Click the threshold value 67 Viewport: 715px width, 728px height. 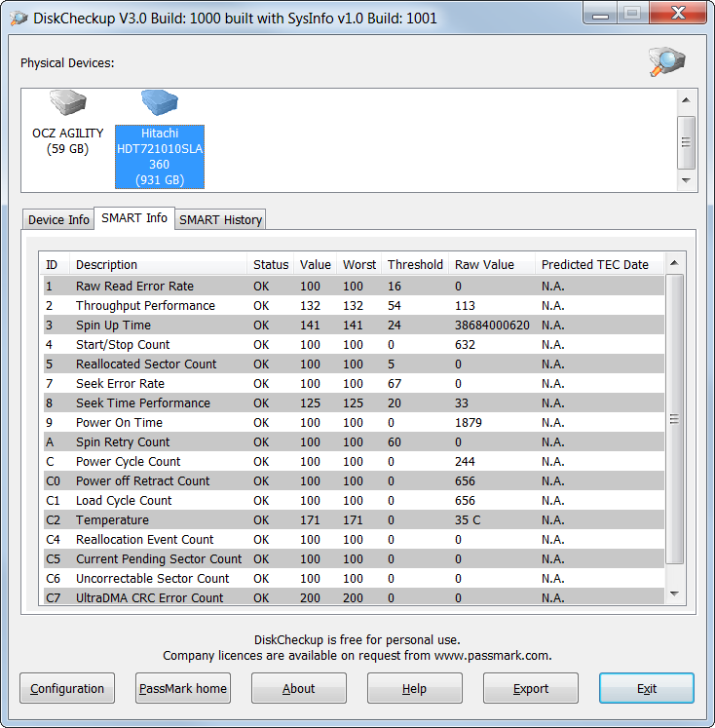[395, 384]
